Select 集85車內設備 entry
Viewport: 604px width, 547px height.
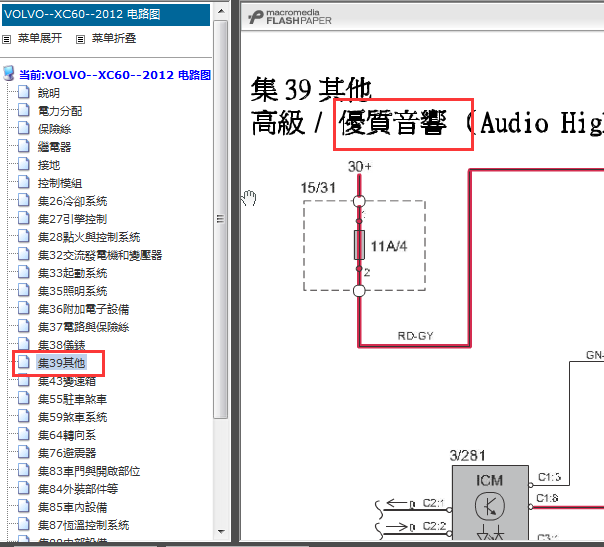tap(72, 507)
